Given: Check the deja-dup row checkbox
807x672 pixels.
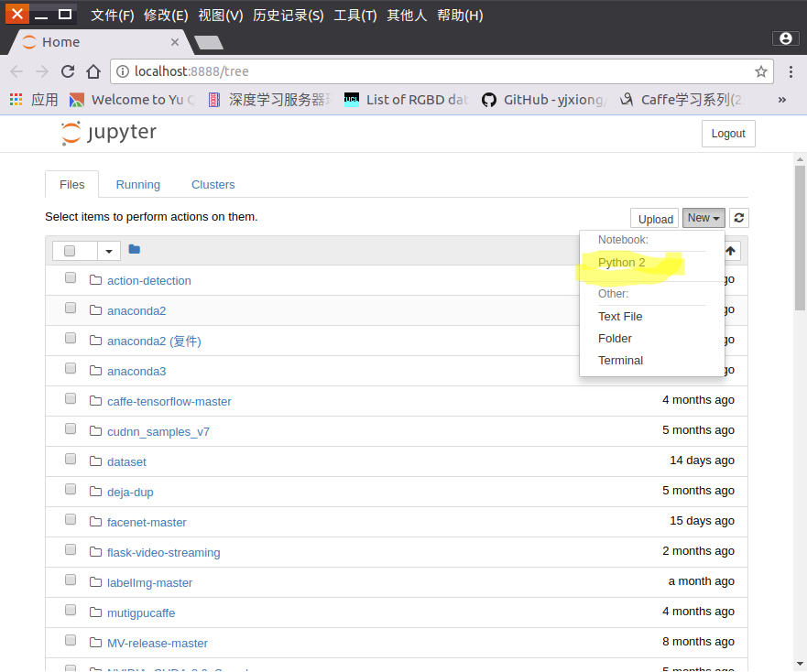Looking at the screenshot, I should pos(71,489).
